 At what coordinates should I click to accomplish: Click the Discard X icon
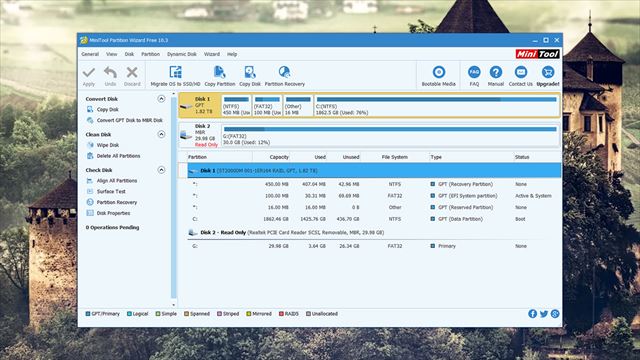pos(132,73)
